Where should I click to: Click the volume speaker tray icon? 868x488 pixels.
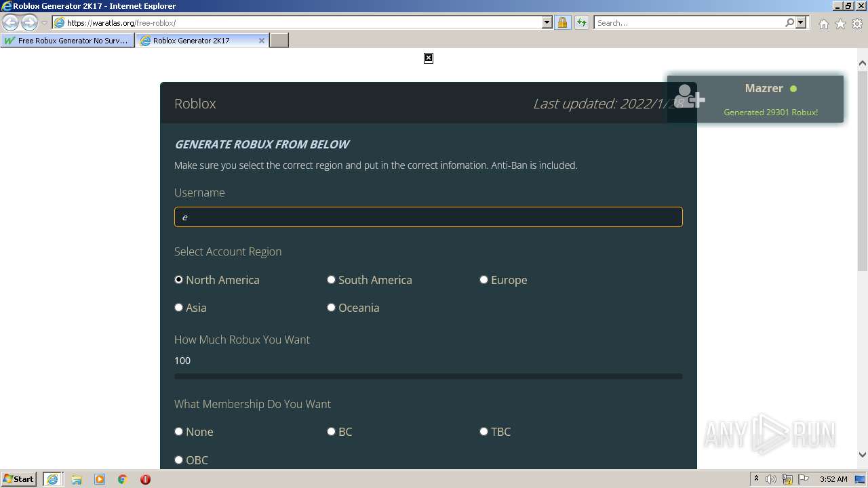coord(771,479)
